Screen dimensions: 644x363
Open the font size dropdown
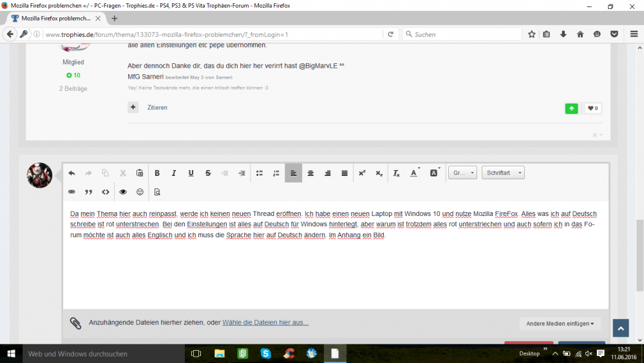(462, 173)
